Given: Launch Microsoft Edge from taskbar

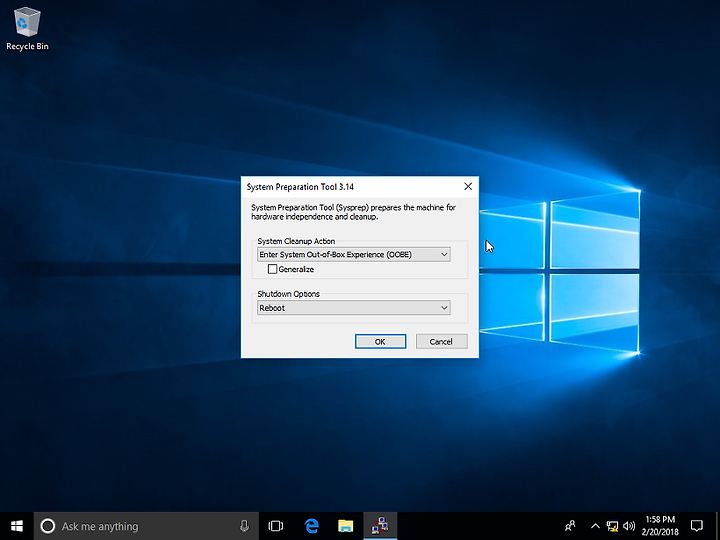Looking at the screenshot, I should click(x=312, y=526).
